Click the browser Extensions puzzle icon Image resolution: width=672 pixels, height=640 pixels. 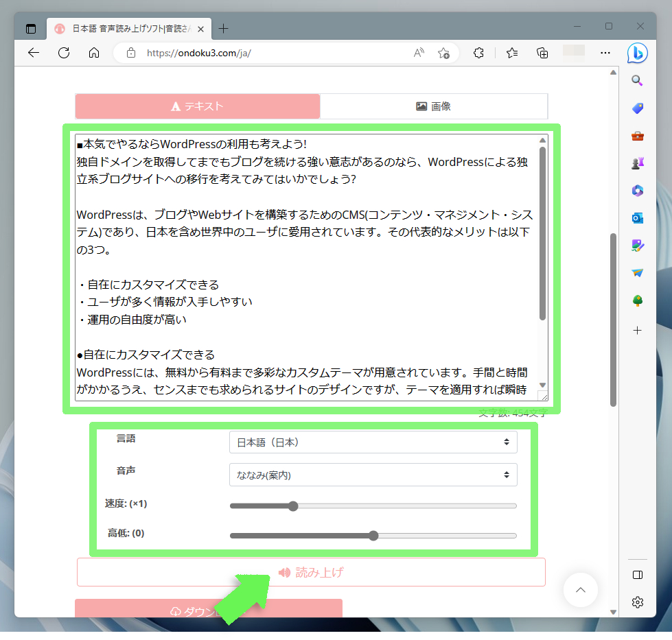(479, 53)
